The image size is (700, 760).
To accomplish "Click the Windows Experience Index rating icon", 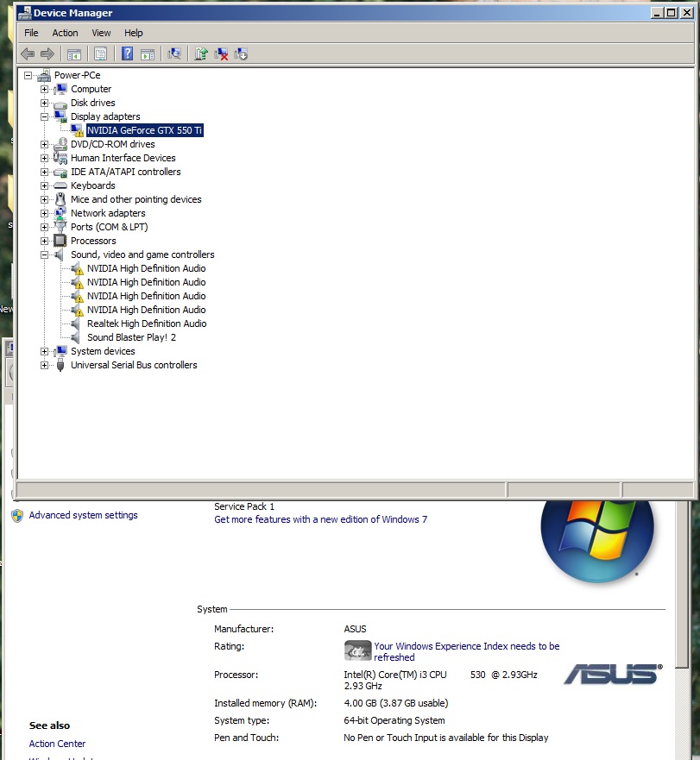I will click(357, 651).
